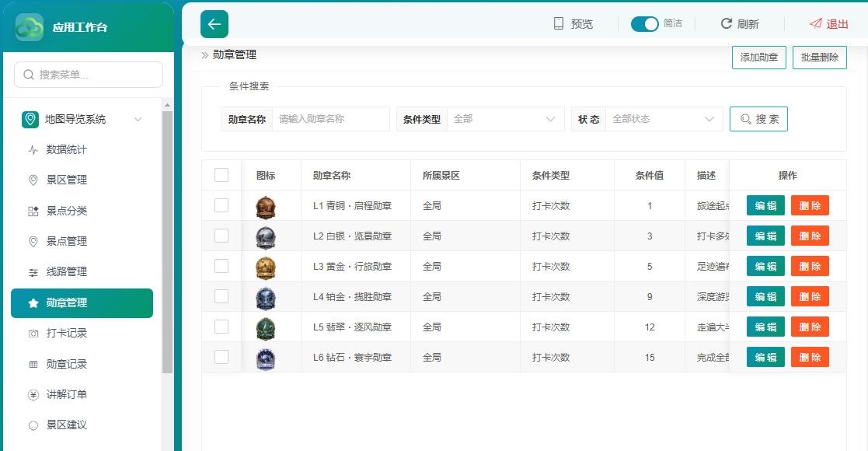Click the L1 青铜 badge image
Viewport: 868px width, 451px height.
pos(266,207)
